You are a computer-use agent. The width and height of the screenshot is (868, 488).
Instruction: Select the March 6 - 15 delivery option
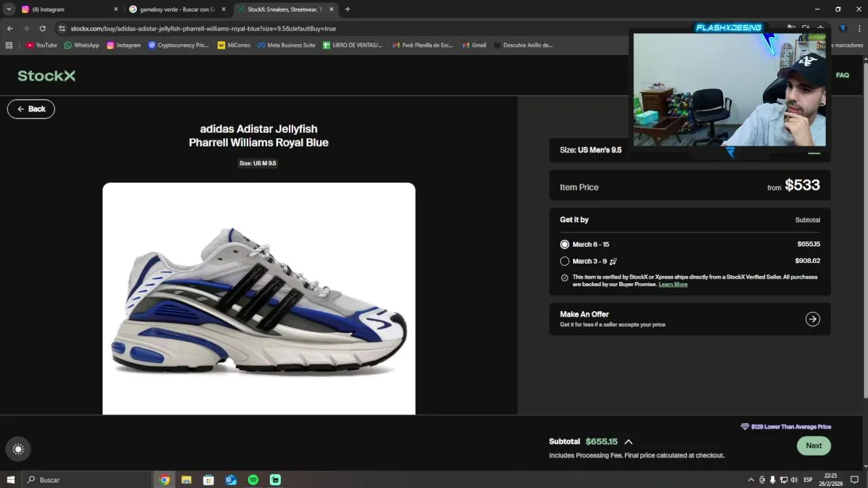click(565, 244)
